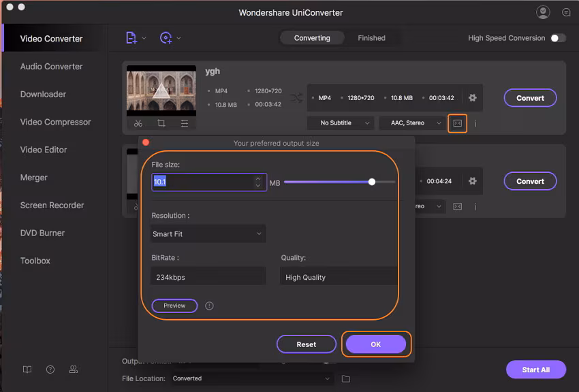Image resolution: width=579 pixels, height=392 pixels.
Task: Increase file size with stepper up arrow
Action: coord(258,178)
